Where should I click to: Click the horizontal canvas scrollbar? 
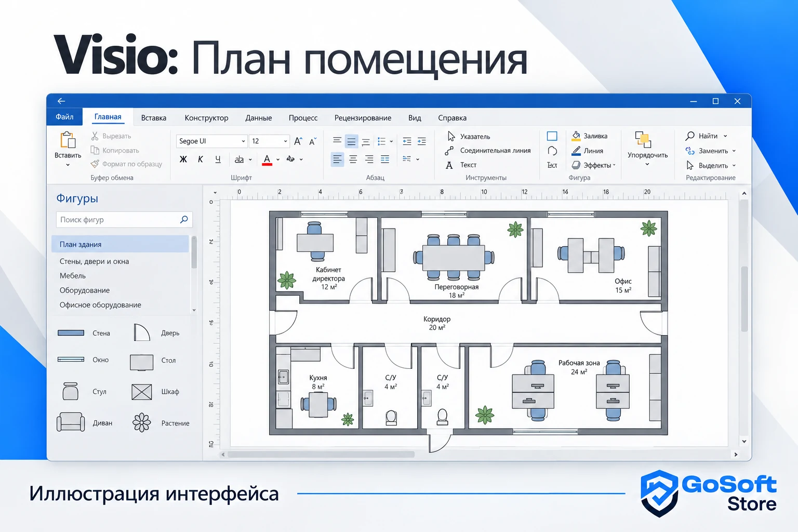[x=321, y=455]
